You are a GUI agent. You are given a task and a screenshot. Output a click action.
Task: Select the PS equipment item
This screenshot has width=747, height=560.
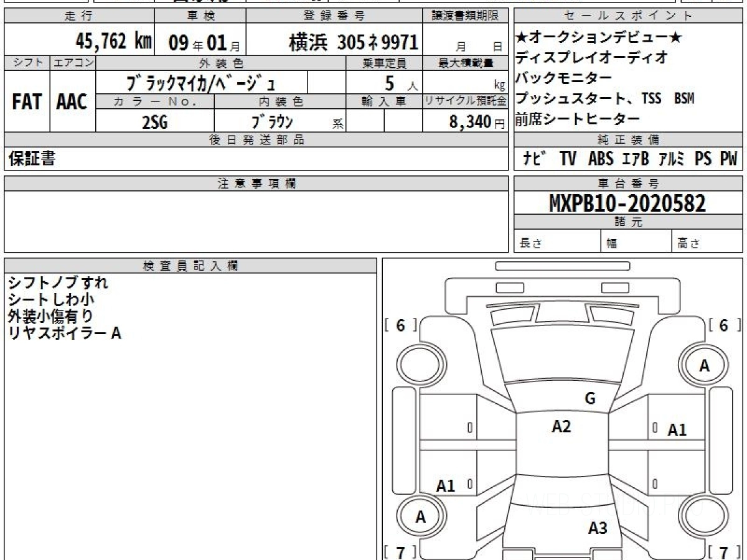tap(703, 159)
